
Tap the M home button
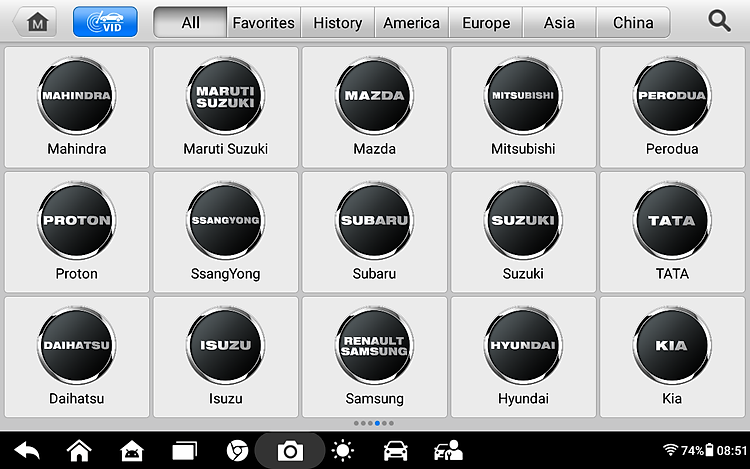36,22
